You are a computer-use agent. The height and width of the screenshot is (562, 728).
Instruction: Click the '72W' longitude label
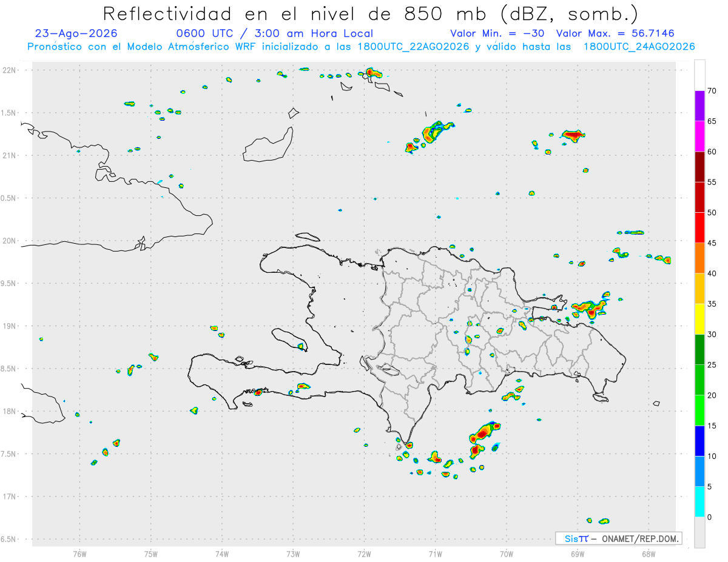[x=364, y=554]
